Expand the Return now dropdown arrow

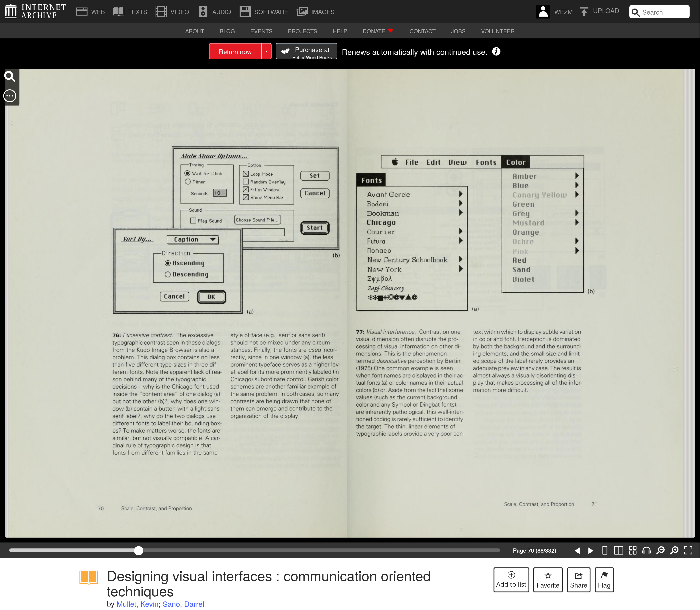[266, 51]
